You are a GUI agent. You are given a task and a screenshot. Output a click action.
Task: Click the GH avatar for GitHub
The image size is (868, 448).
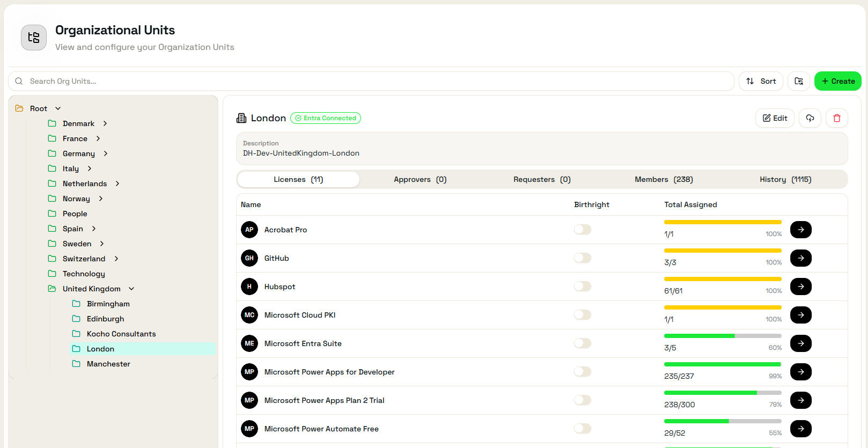249,258
